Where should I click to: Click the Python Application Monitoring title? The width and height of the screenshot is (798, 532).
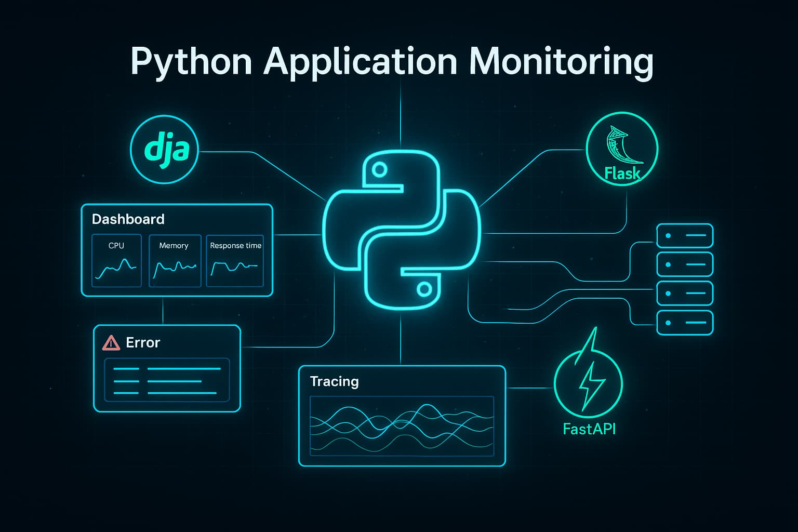pyautogui.click(x=392, y=62)
